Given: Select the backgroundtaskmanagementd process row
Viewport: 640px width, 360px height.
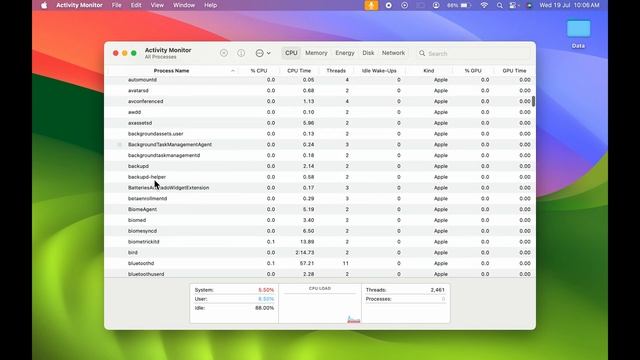Looking at the screenshot, I should click(320, 156).
